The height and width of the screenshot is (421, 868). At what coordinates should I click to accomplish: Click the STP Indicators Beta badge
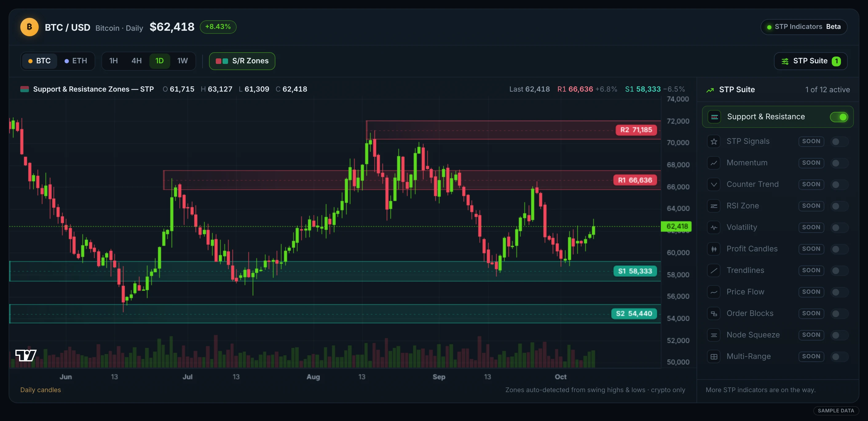804,27
